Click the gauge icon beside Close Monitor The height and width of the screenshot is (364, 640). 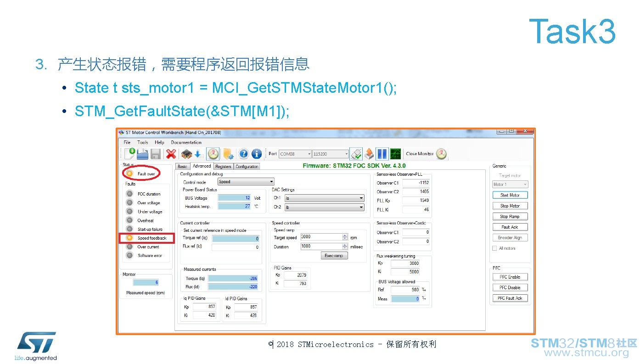pyautogui.click(x=441, y=154)
